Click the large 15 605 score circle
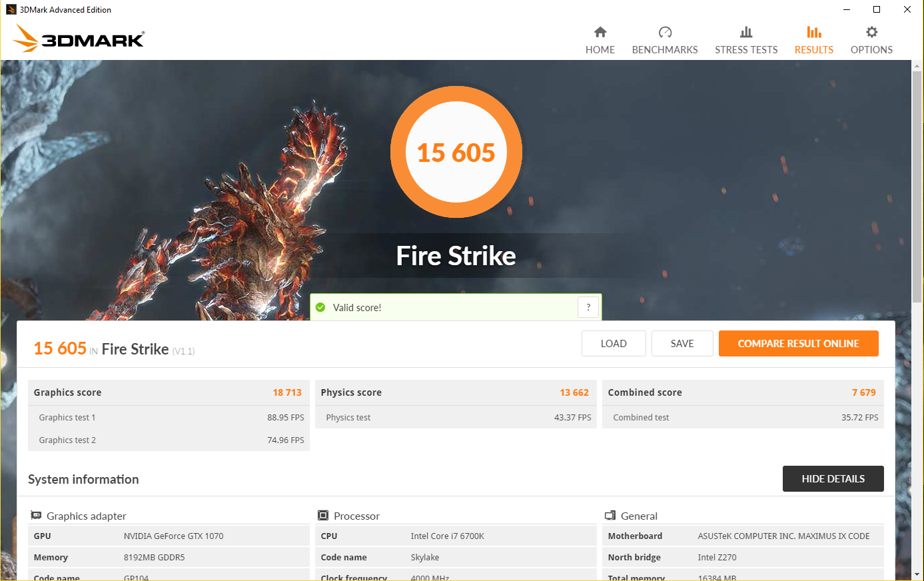Viewport: 924px width, 581px height. pos(456,153)
